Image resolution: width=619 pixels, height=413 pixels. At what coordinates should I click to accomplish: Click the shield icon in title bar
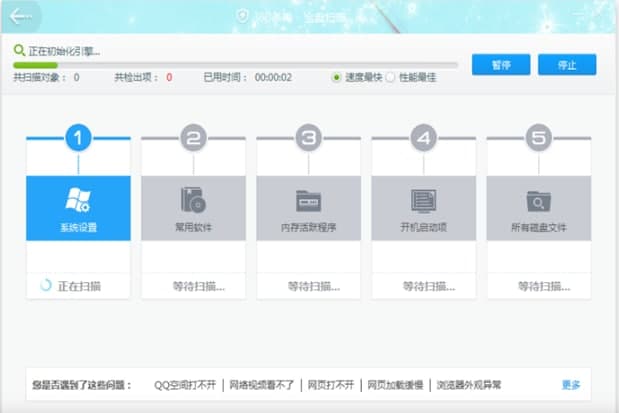(241, 16)
